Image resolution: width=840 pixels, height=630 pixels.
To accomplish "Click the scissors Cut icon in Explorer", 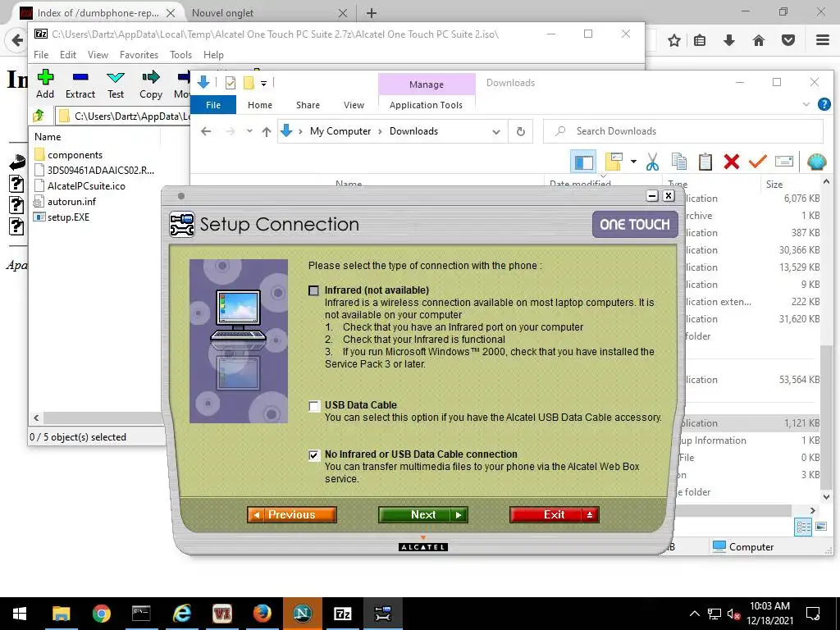I will point(652,162).
